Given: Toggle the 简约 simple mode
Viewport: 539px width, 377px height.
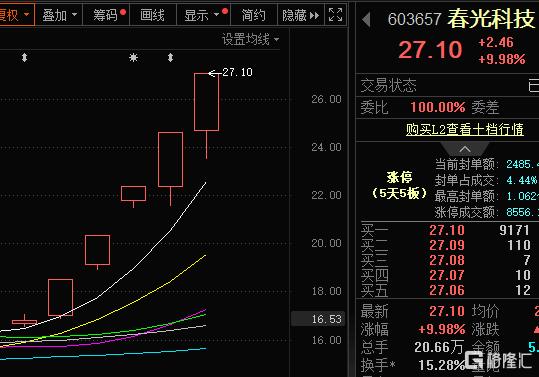Looking at the screenshot, I should tap(254, 15).
